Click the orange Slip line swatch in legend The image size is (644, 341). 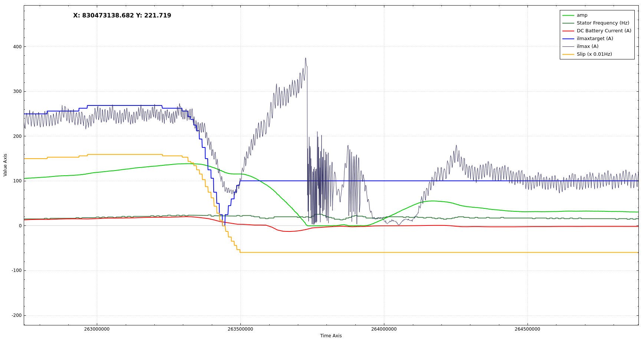click(x=568, y=54)
